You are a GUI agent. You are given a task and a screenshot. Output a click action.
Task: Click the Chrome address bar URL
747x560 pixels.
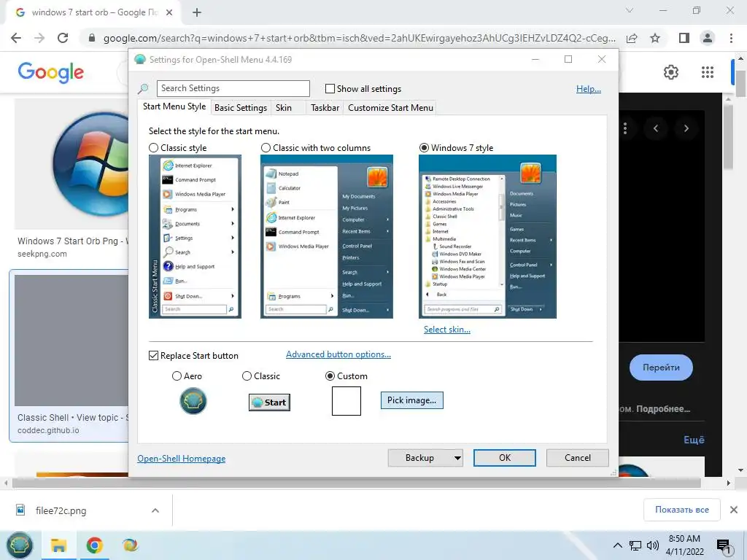point(359,38)
